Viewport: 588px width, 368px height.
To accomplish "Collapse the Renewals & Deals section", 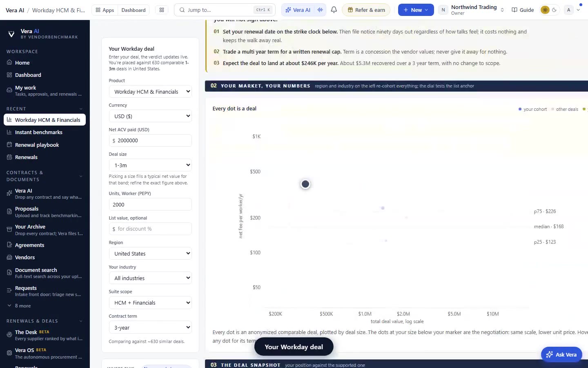I will [x=81, y=321].
